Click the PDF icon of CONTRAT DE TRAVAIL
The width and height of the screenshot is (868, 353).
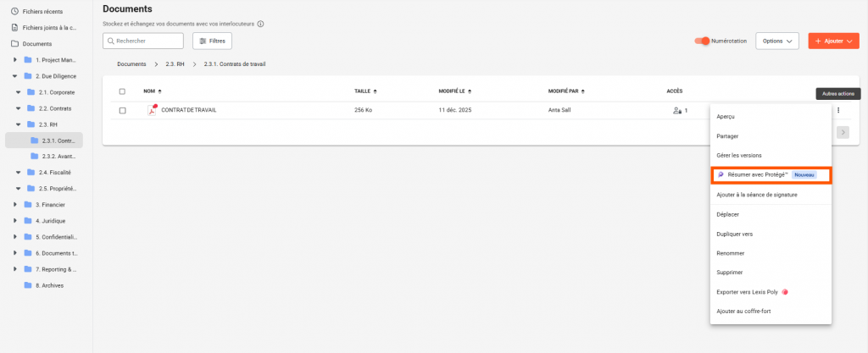point(153,110)
